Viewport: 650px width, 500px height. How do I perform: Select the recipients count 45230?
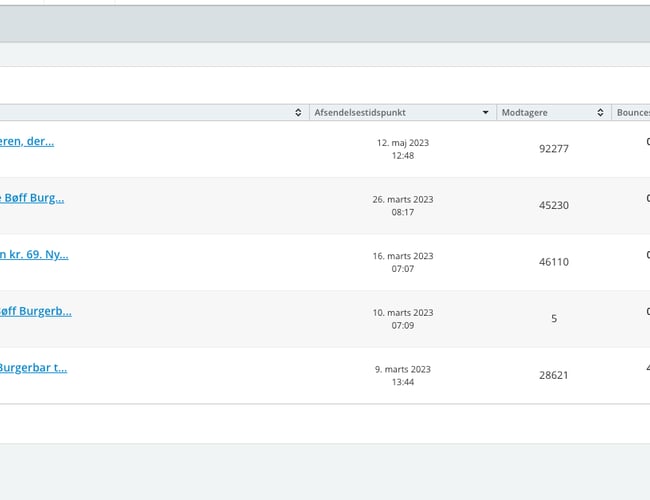pyautogui.click(x=553, y=205)
